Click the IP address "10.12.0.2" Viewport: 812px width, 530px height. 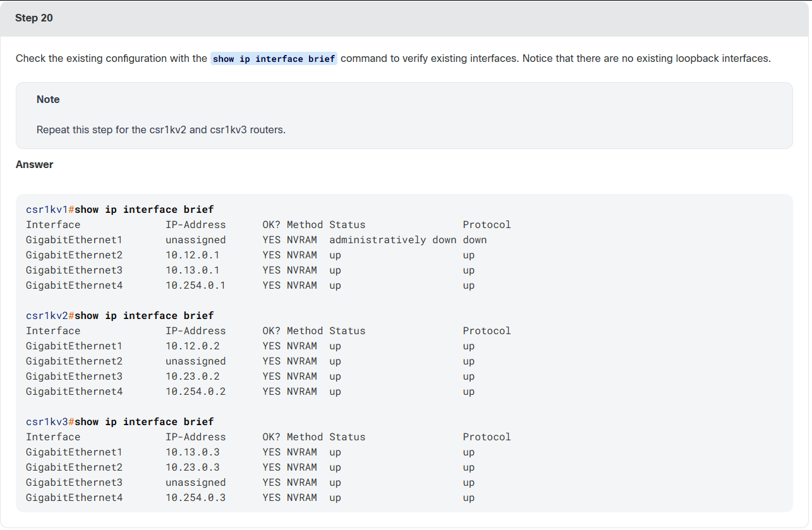[193, 346]
